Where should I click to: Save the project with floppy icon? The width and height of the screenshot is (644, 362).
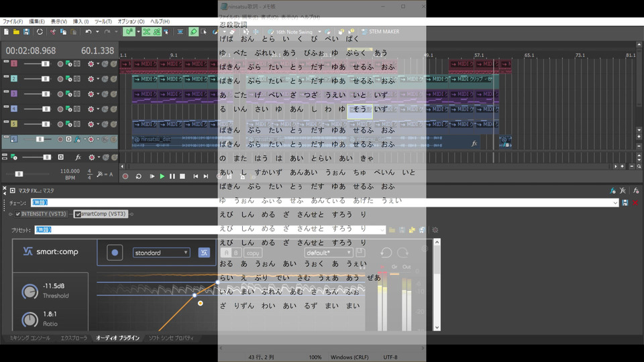(x=26, y=32)
